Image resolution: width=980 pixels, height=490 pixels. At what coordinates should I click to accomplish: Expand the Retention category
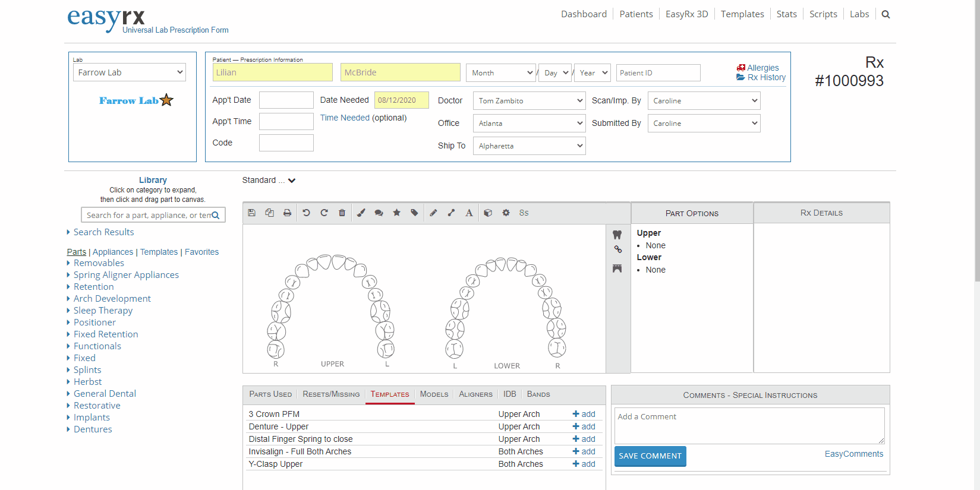click(93, 286)
